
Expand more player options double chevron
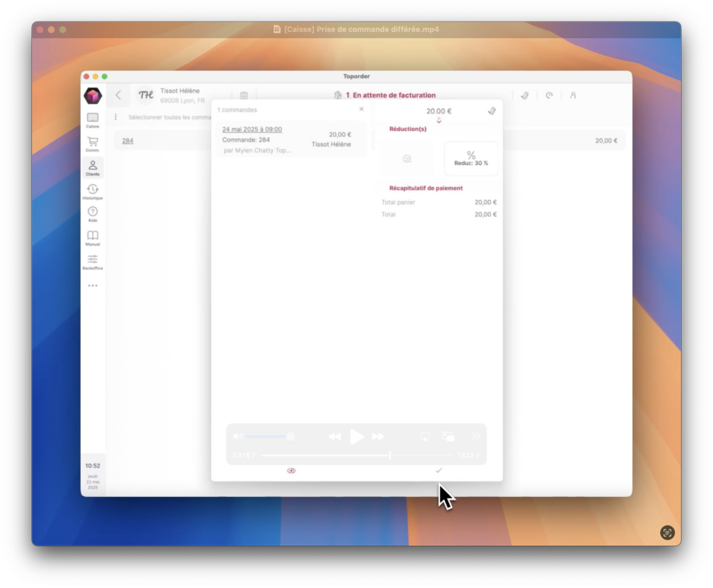476,436
